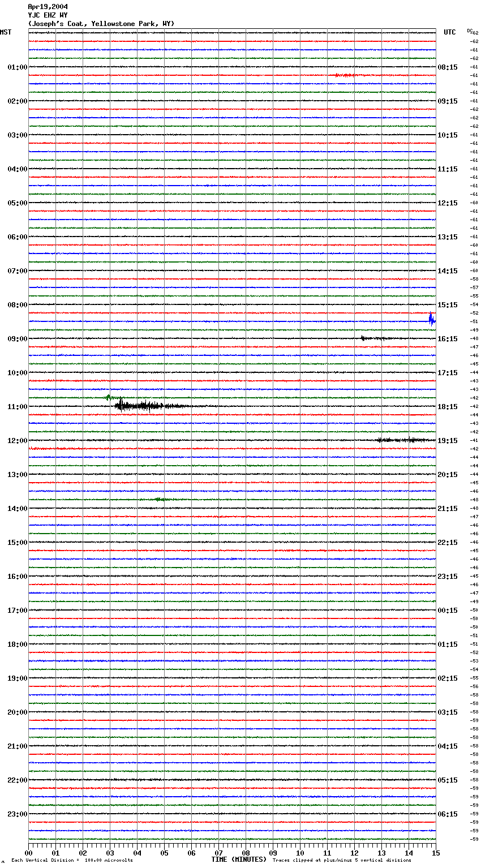This screenshot has height=868, width=481.
Task: Click the 08:15 UTC time label
Action: [x=448, y=67]
